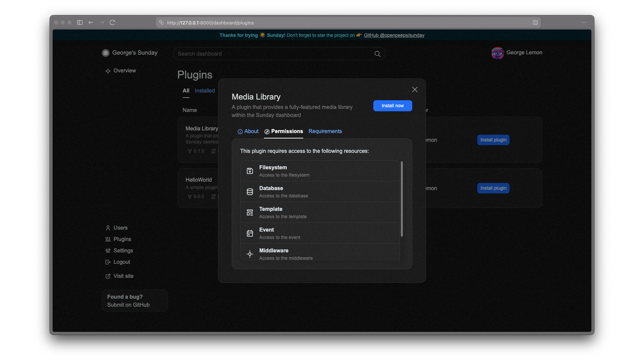
Task: Click George Lemon's avatar image
Action: (x=497, y=53)
